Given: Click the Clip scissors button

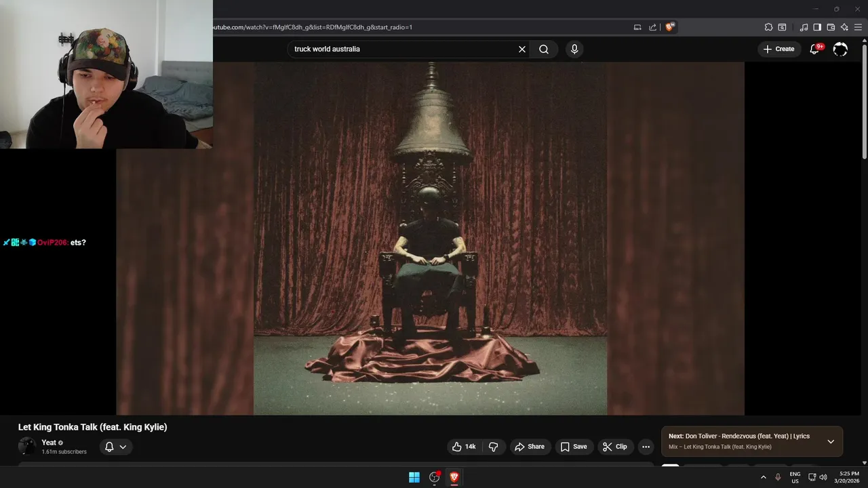Looking at the screenshot, I should click(615, 447).
